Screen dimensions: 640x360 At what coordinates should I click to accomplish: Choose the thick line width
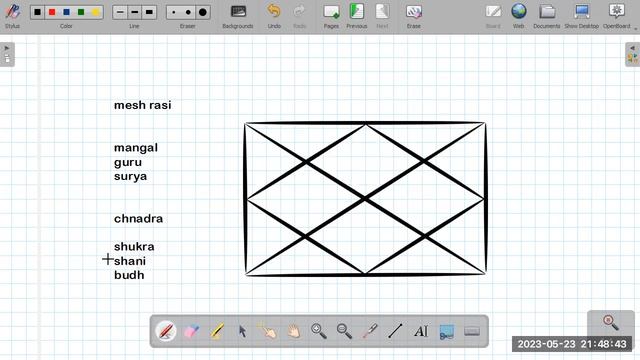[x=149, y=12]
